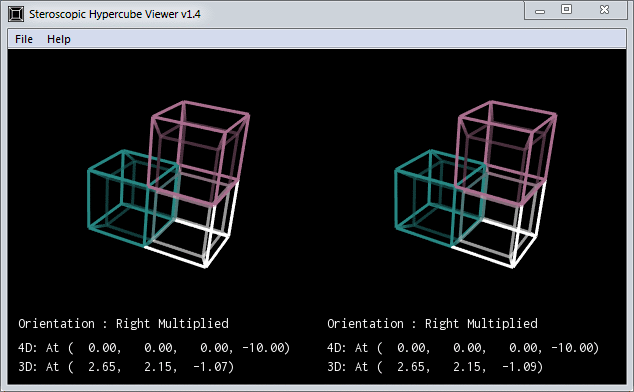Open the Help menu
Screen dimensions: 634x392
pos(59,39)
